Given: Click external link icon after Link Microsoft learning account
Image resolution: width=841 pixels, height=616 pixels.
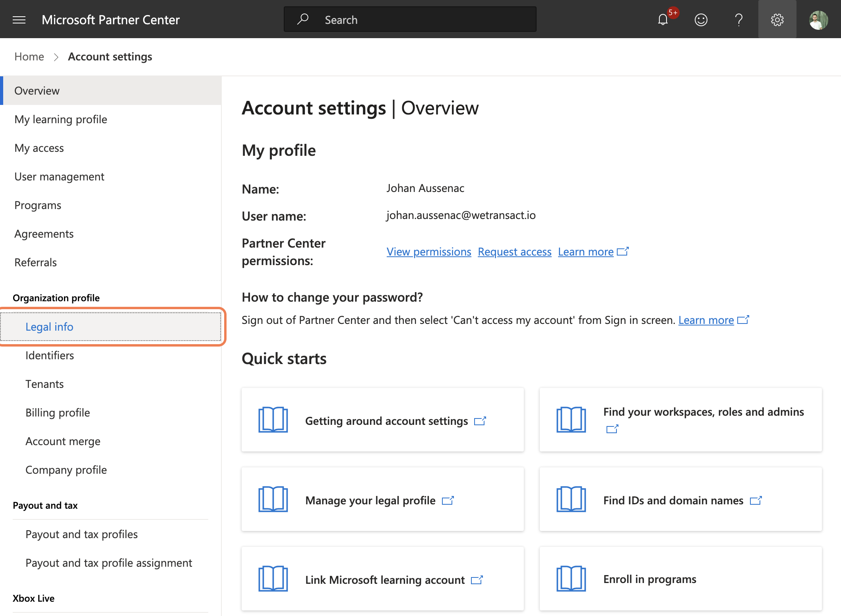Looking at the screenshot, I should (x=477, y=580).
